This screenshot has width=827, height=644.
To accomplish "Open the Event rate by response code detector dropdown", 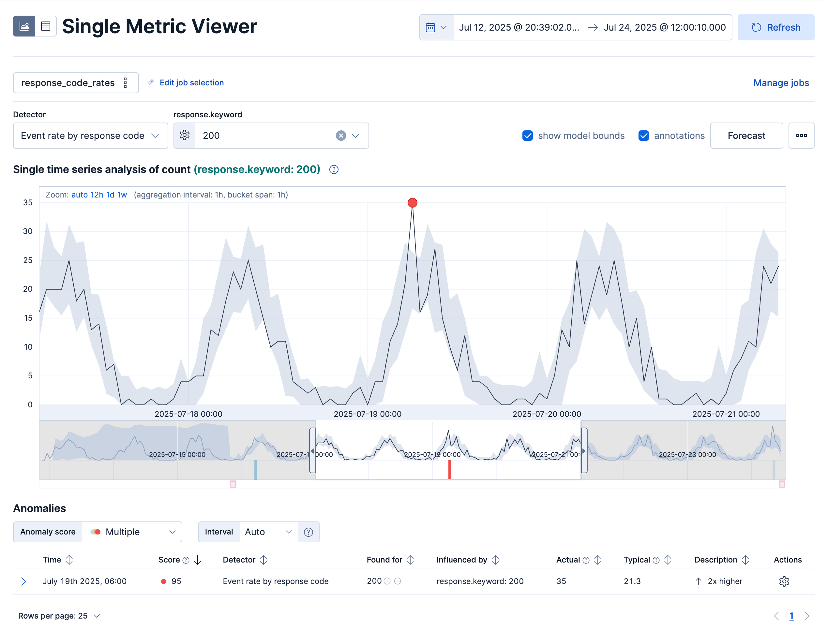I will (90, 136).
